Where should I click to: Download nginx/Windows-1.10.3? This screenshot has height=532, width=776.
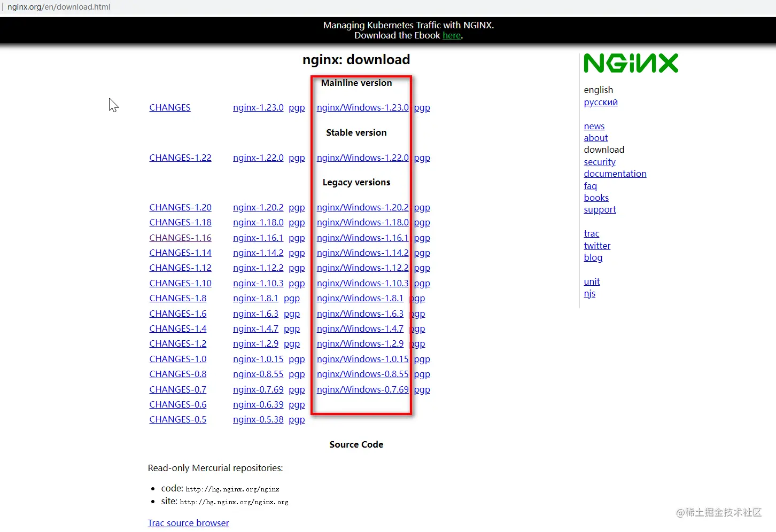[x=363, y=283]
